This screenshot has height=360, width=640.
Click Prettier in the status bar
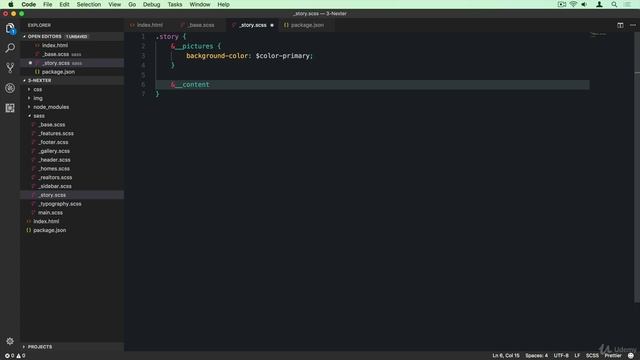613,356
